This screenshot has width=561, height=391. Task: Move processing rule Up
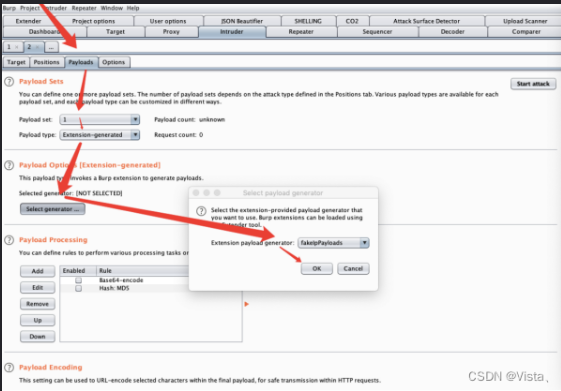coord(38,320)
